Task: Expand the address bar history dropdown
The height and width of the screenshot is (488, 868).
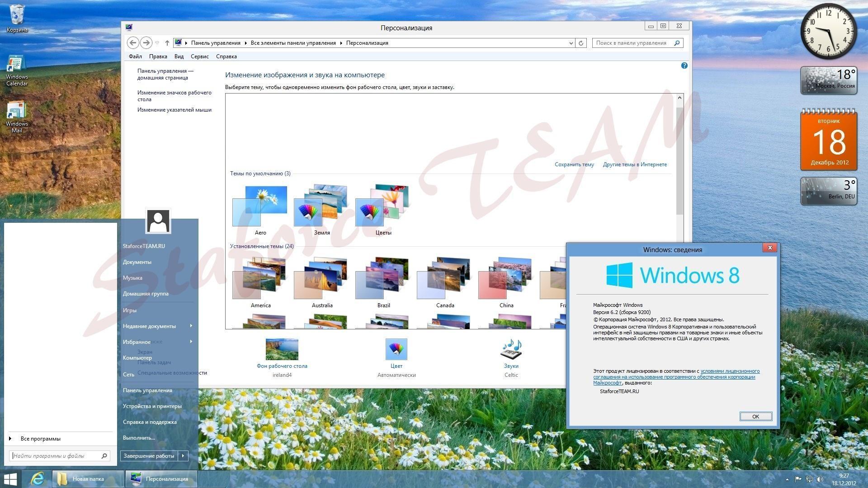Action: 571,43
